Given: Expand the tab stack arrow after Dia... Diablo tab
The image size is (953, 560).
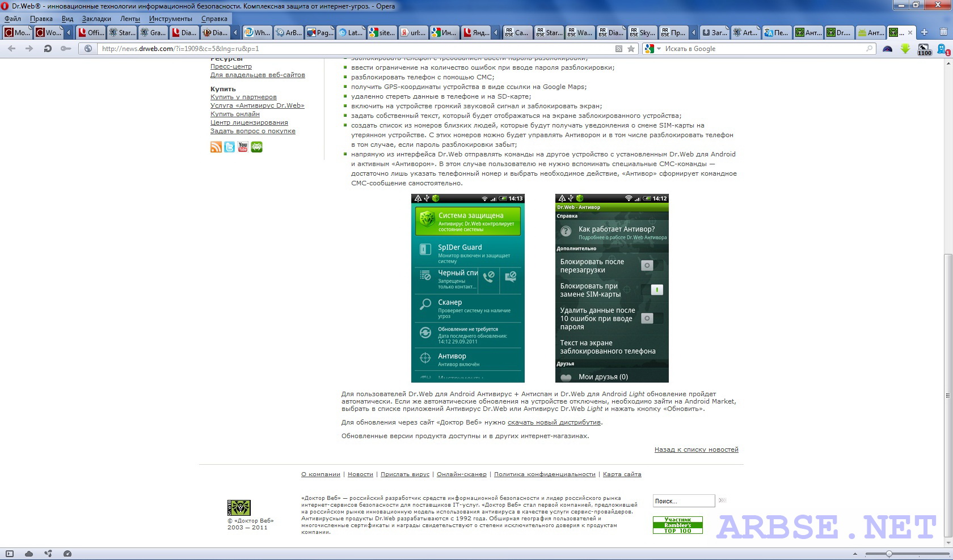Looking at the screenshot, I should (235, 33).
